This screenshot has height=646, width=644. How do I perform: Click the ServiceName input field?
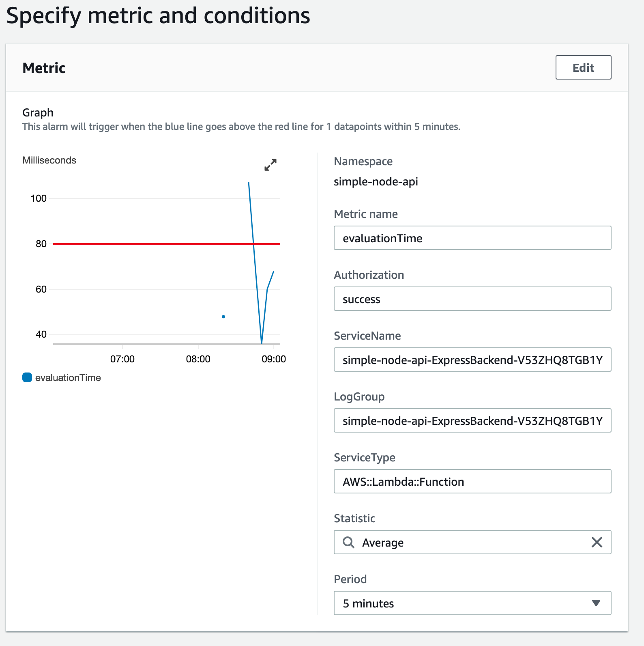[472, 360]
